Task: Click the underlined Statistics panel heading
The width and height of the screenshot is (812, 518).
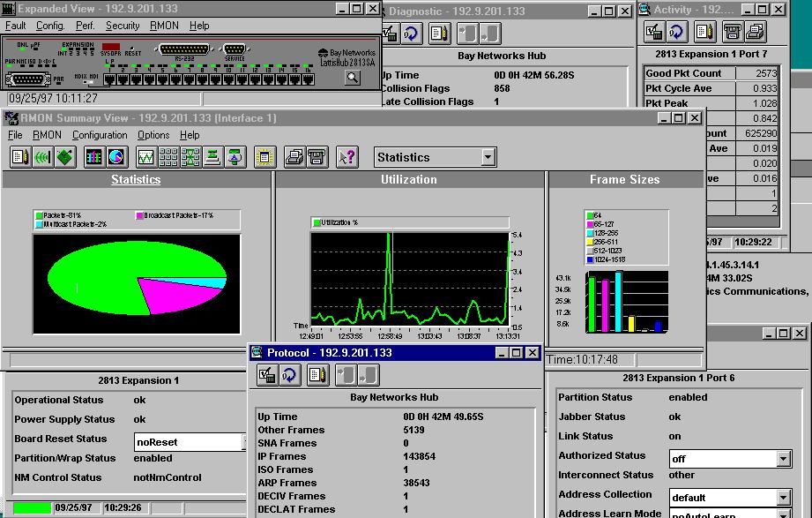Action: tap(136, 179)
